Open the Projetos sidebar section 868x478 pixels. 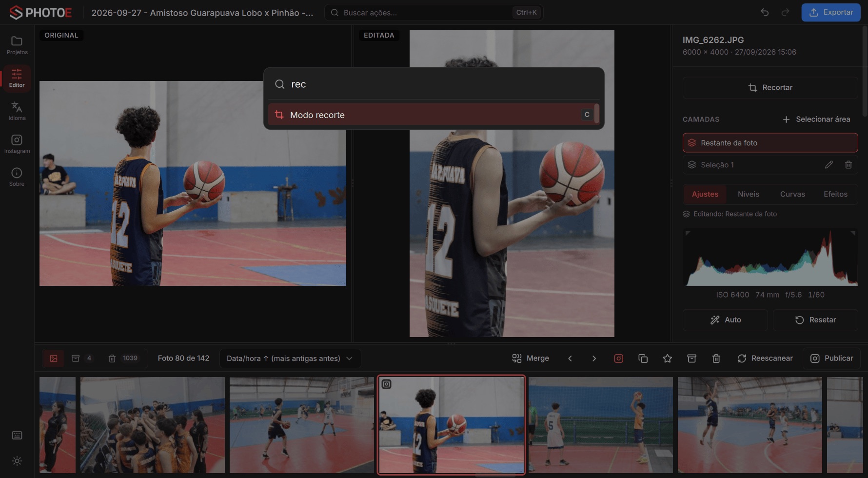17,45
